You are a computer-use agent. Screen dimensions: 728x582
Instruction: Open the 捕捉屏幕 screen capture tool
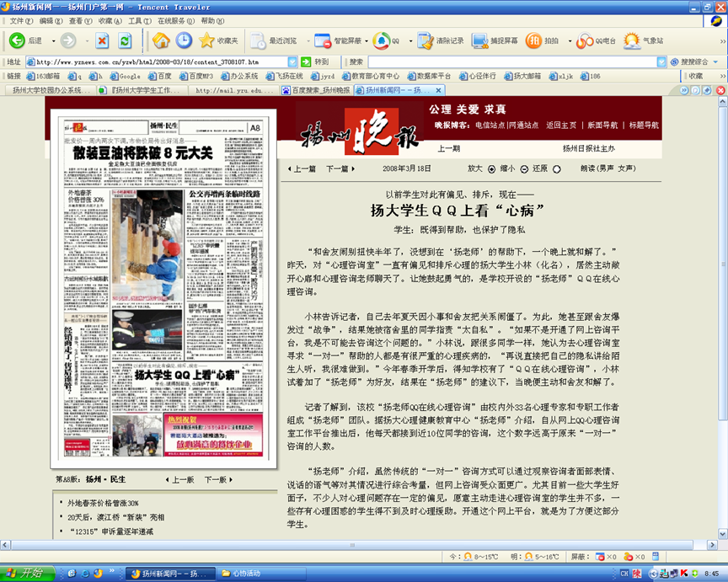click(480, 40)
